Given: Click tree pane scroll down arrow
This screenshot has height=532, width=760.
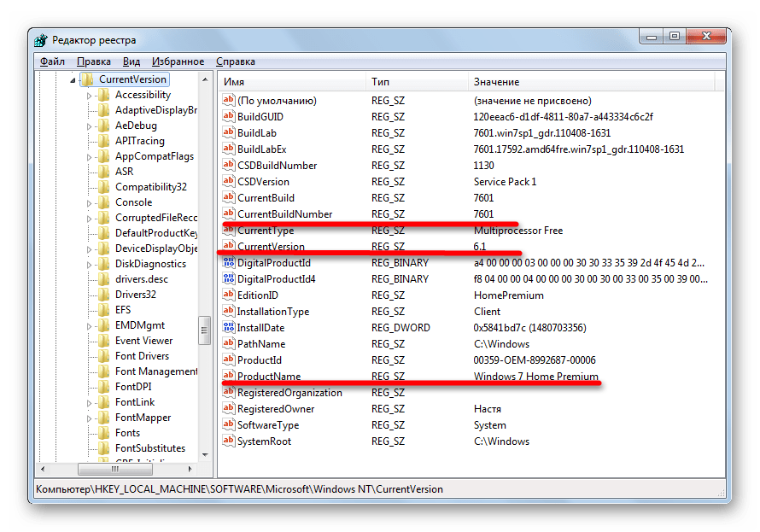Looking at the screenshot, I should click(x=205, y=455).
